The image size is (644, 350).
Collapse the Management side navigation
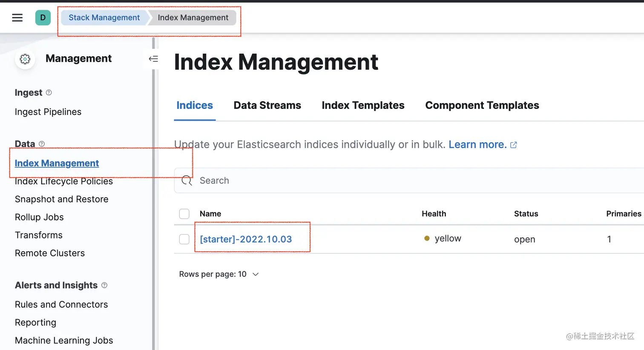[153, 59]
